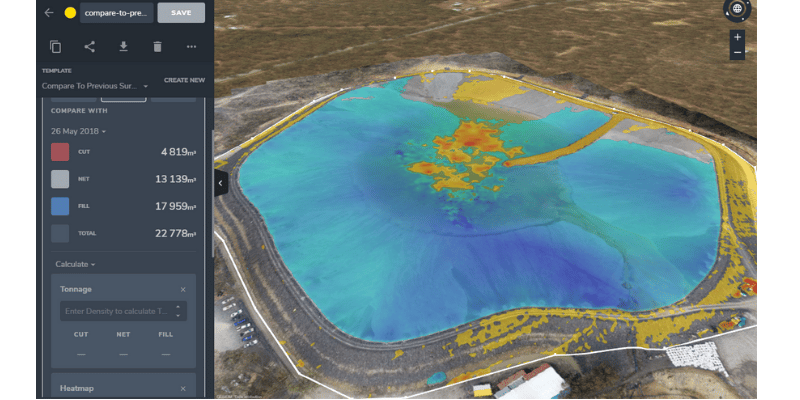Image resolution: width=800 pixels, height=400 pixels.
Task: Open the three-dot more options menu
Action: 191,46
